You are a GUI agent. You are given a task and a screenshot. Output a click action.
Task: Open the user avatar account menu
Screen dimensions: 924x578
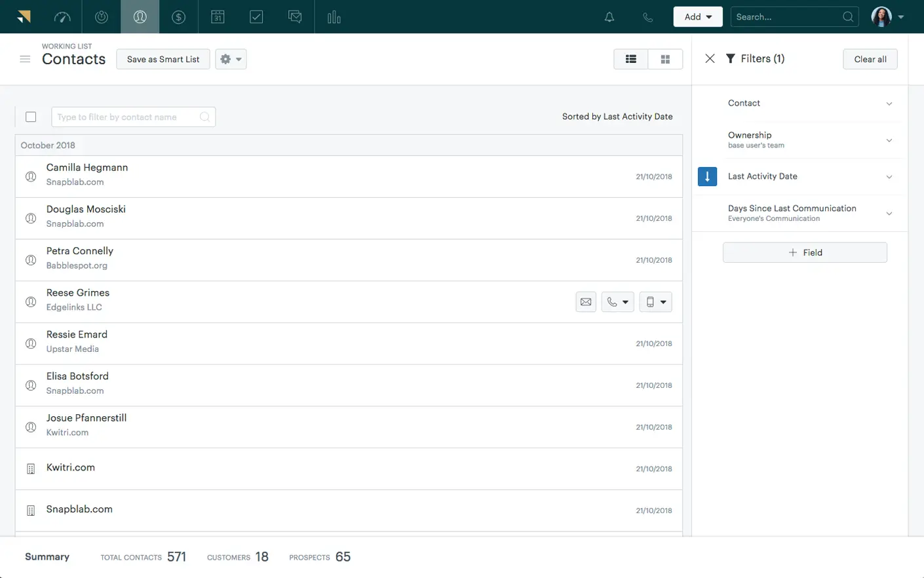[x=881, y=16]
